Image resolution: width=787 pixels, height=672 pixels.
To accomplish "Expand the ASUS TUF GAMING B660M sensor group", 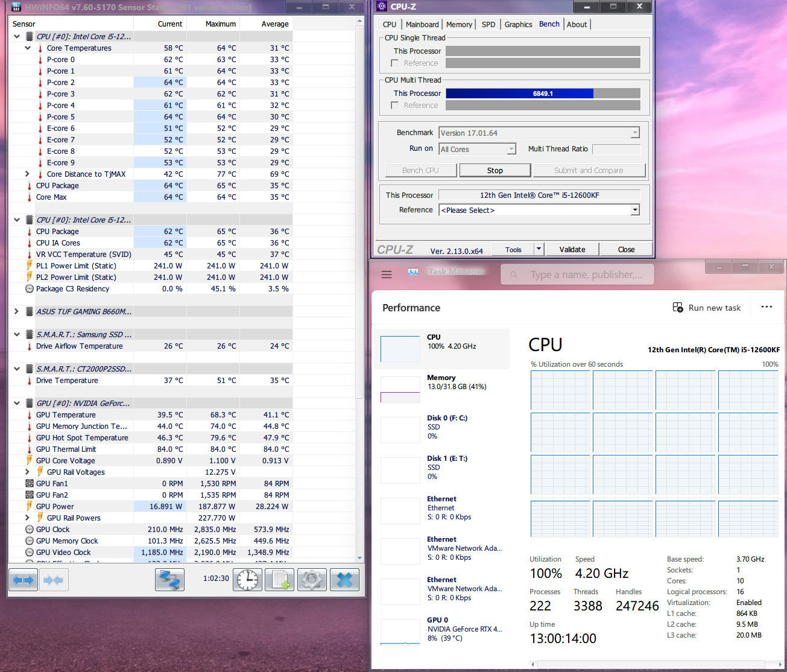I will click(17, 312).
